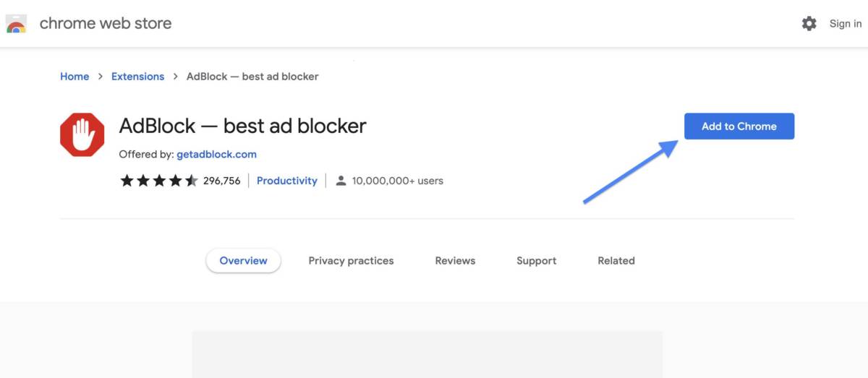Select the Overview tab

point(244,261)
